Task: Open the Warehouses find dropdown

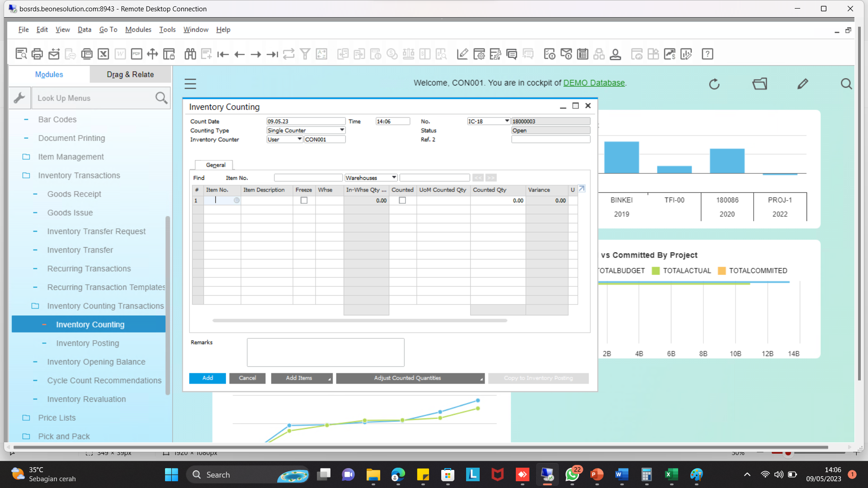Action: pos(394,178)
